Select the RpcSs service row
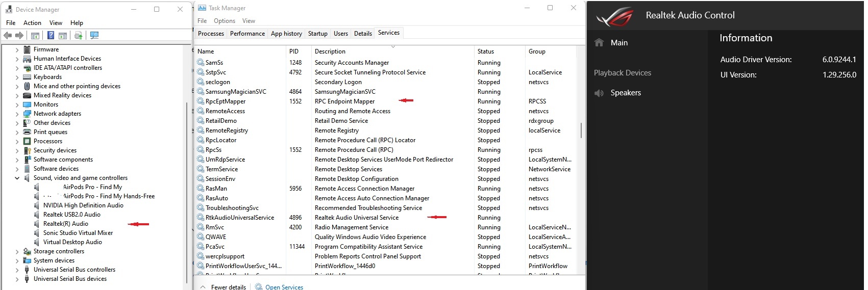868x290 pixels. [x=386, y=150]
